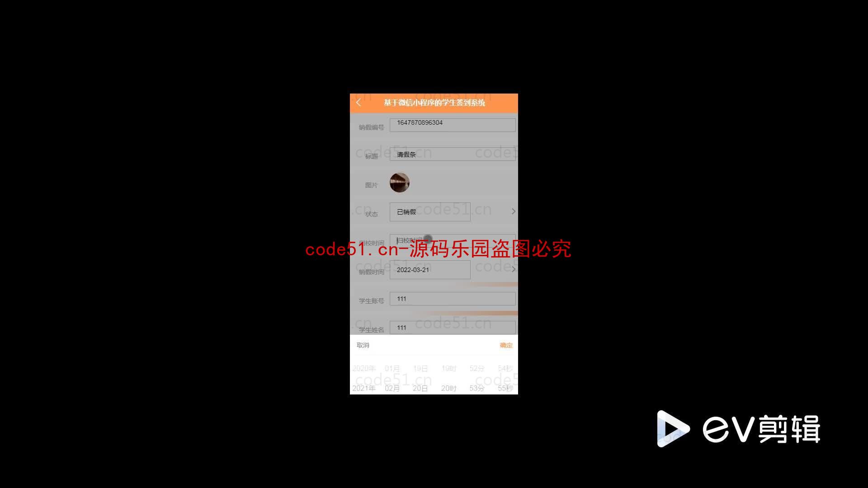Click the back arrow navigation icon
This screenshot has width=868, height=488.
pyautogui.click(x=358, y=103)
